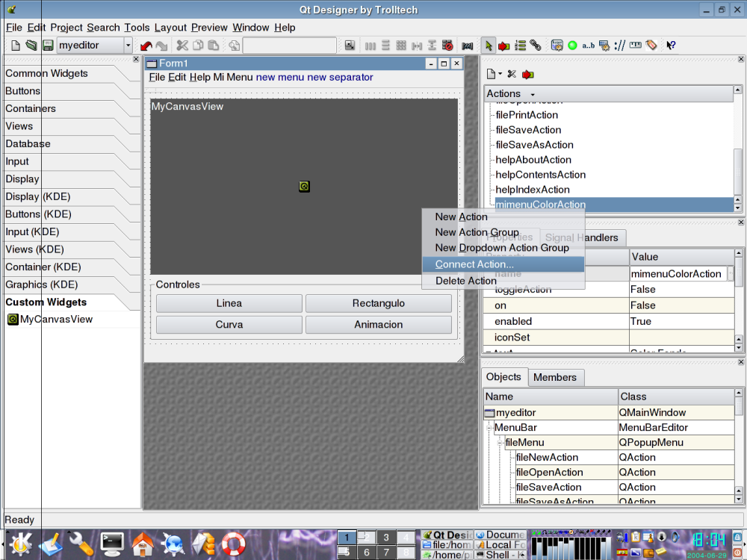The width and height of the screenshot is (747, 560).
Task: Switch to virtual desktop 3 in pager
Action: (x=386, y=537)
